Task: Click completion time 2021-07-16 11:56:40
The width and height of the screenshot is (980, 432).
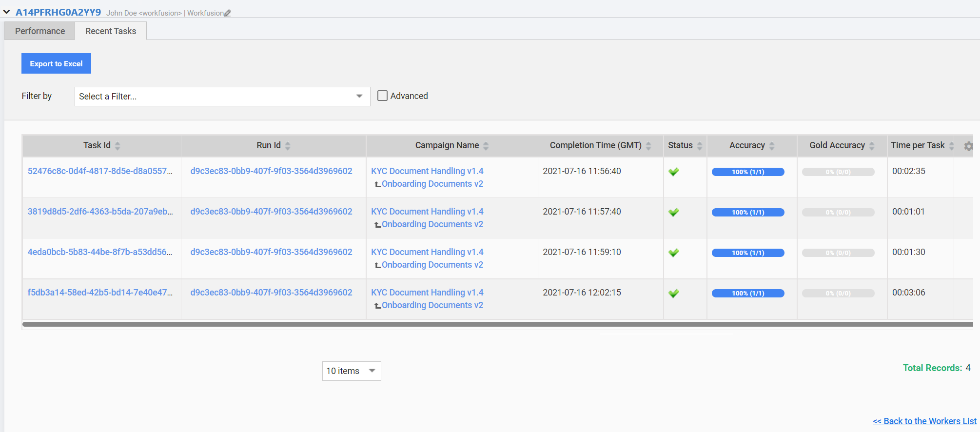Action: point(582,171)
